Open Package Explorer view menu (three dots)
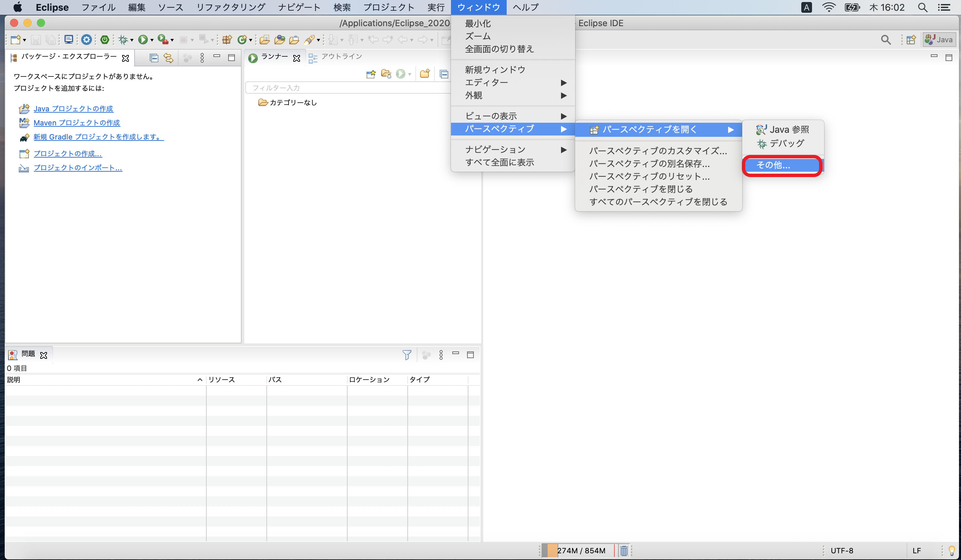This screenshot has height=560, width=961. (x=202, y=58)
